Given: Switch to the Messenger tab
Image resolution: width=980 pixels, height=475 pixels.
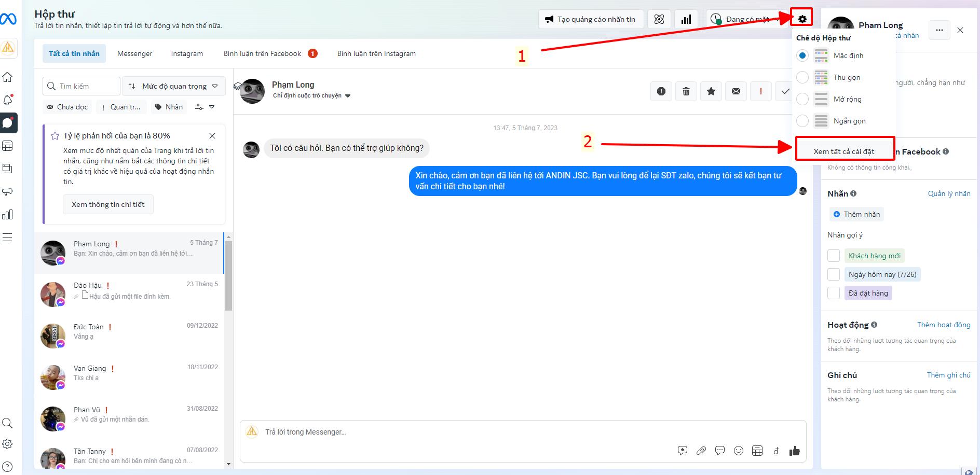Looking at the screenshot, I should (x=134, y=53).
